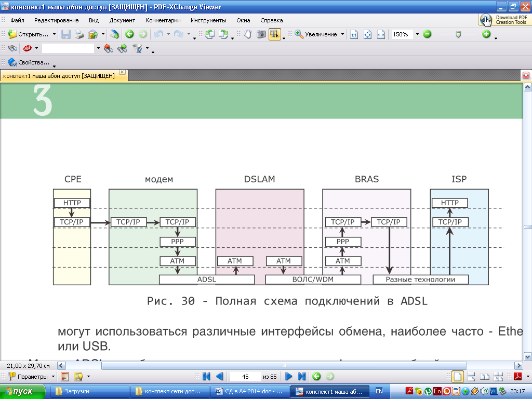
Task: Jump to the last page of the document
Action: coord(302,377)
